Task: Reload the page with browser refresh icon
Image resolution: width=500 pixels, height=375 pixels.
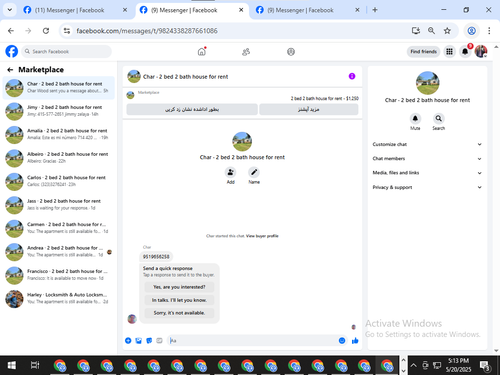Action: pyautogui.click(x=46, y=31)
